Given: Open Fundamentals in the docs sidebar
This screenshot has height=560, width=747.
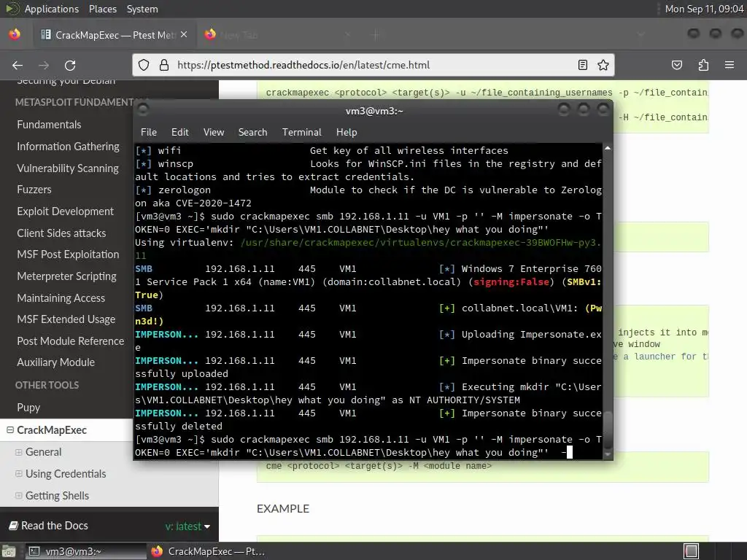Looking at the screenshot, I should click(49, 125).
